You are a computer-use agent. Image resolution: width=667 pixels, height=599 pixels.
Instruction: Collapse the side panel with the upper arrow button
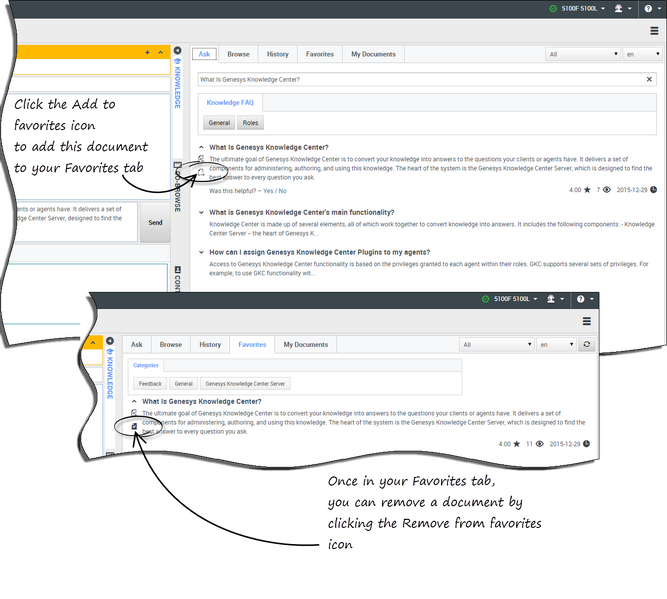coord(177,51)
